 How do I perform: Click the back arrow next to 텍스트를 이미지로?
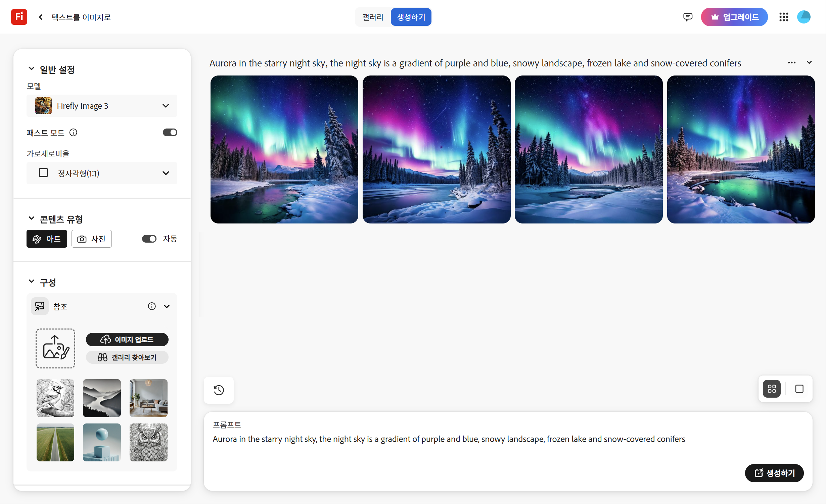coord(41,17)
